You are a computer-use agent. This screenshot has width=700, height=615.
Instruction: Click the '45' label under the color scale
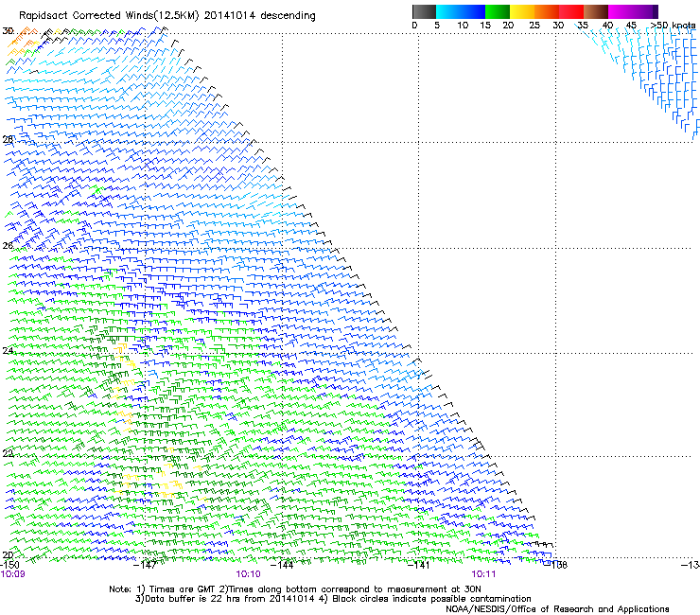(x=631, y=26)
